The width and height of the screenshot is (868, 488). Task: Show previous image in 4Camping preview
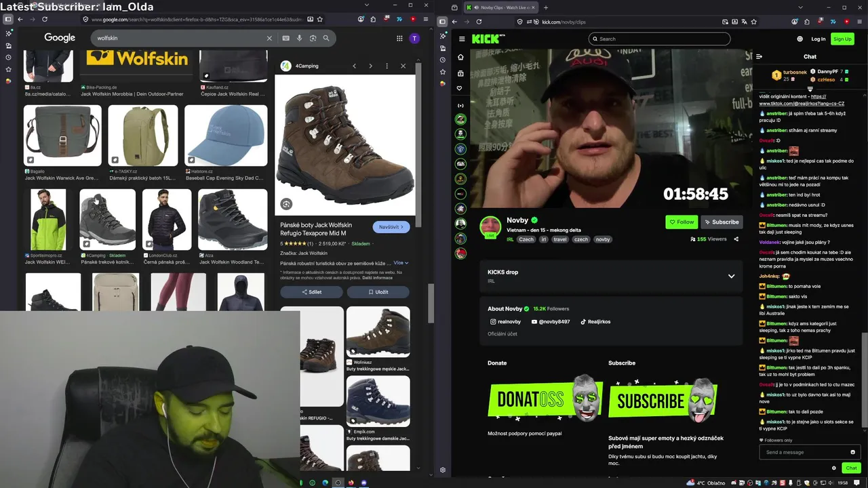(354, 66)
